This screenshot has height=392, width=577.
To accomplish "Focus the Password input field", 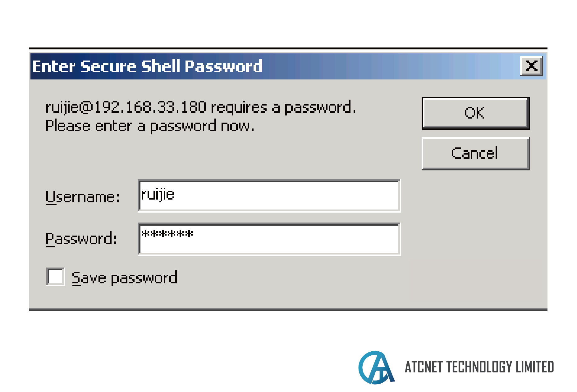I will pos(269,239).
